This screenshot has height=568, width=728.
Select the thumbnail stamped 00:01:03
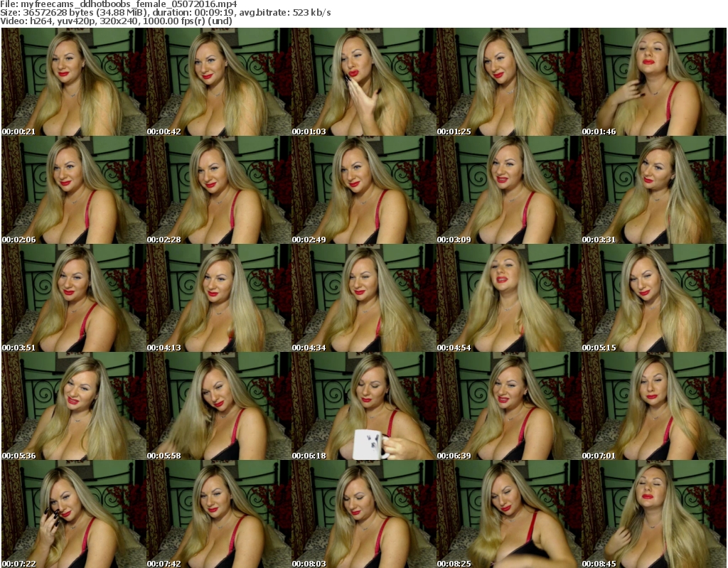[363, 82]
